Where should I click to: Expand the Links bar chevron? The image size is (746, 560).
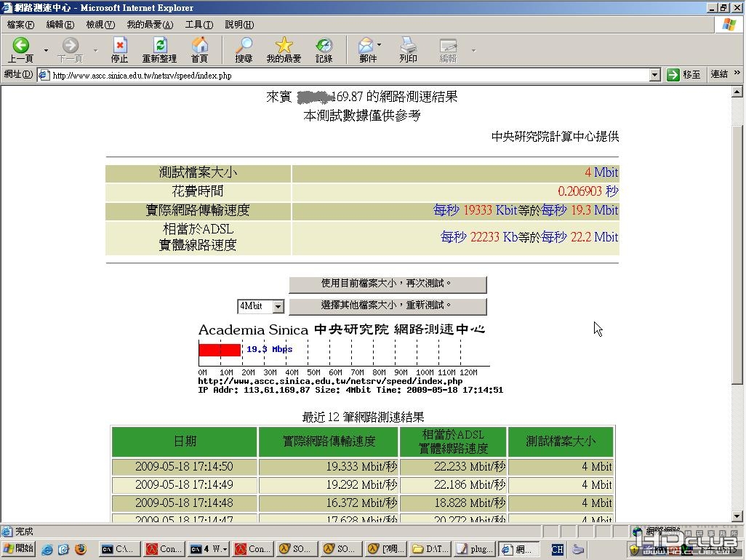click(737, 73)
